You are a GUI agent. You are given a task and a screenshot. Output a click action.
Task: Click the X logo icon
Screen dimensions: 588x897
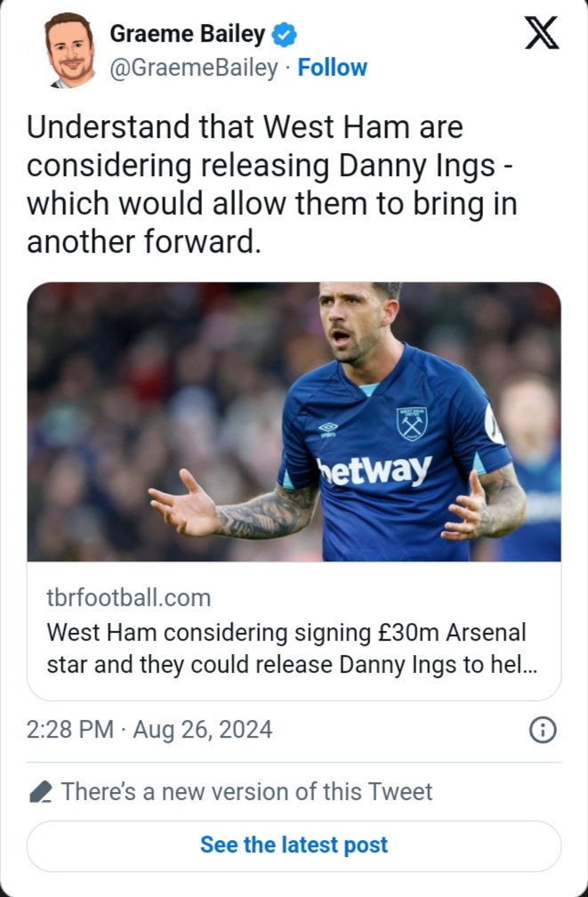[541, 34]
